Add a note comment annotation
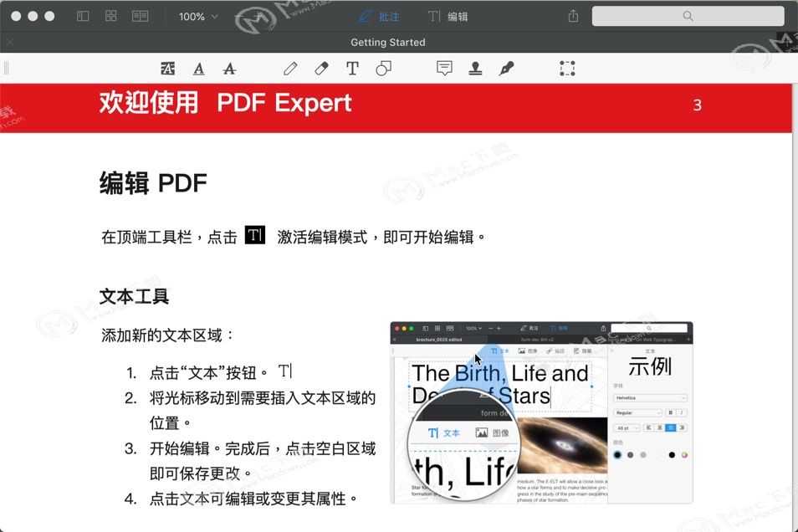This screenshot has width=798, height=532. click(444, 69)
